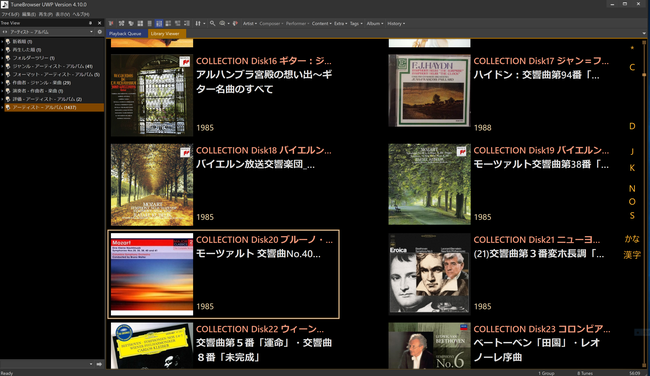Click the Library Viewer vertical scrollbar
The width and height of the screenshot is (650, 376).
tap(644, 203)
